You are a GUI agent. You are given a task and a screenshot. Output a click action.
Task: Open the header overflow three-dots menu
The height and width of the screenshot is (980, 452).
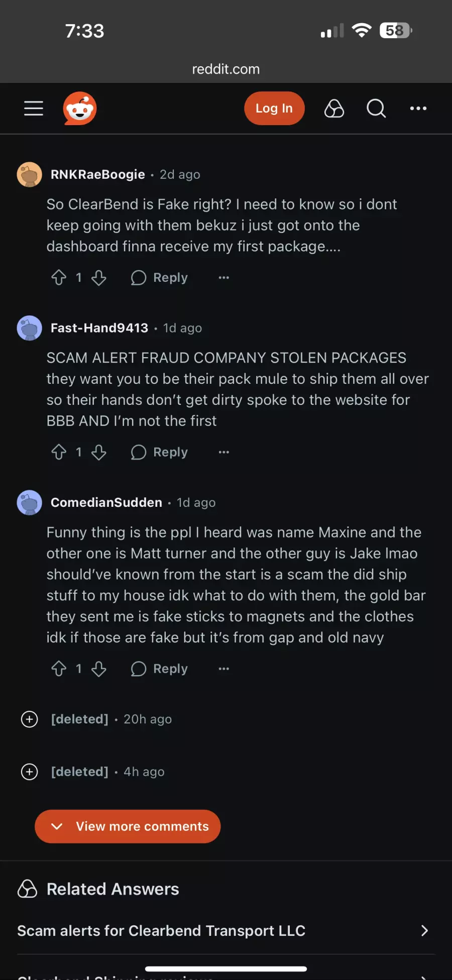(x=418, y=108)
